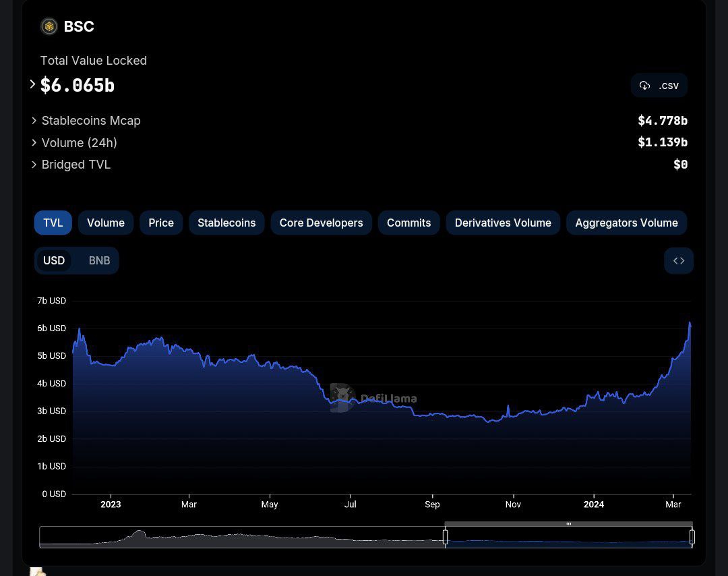Click the BSC chain logo icon
The width and height of the screenshot is (728, 576).
49,26
